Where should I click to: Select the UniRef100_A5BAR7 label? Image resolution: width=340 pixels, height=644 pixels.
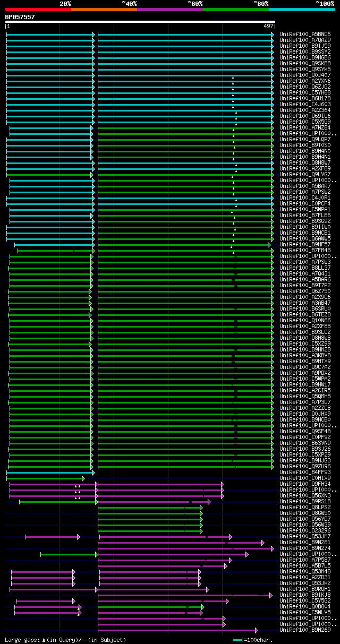[305, 186]
